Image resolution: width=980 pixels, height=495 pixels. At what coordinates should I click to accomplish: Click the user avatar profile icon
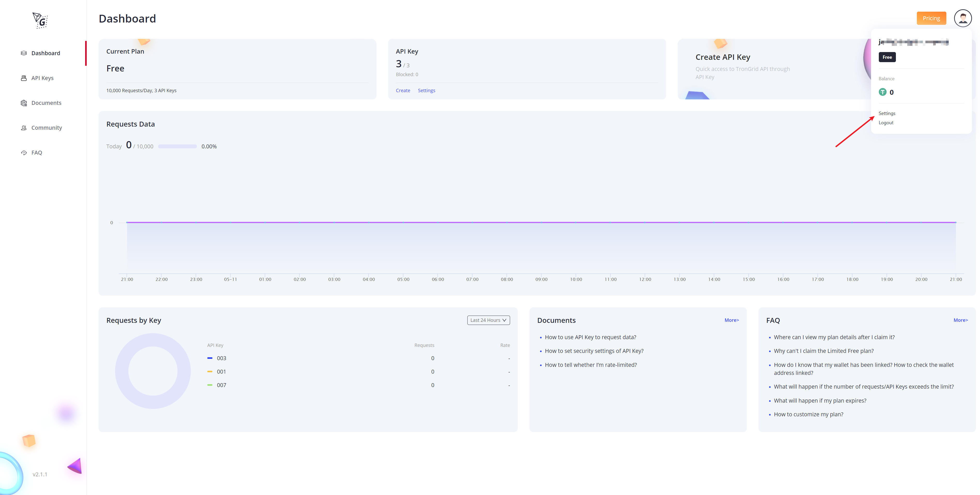point(962,18)
